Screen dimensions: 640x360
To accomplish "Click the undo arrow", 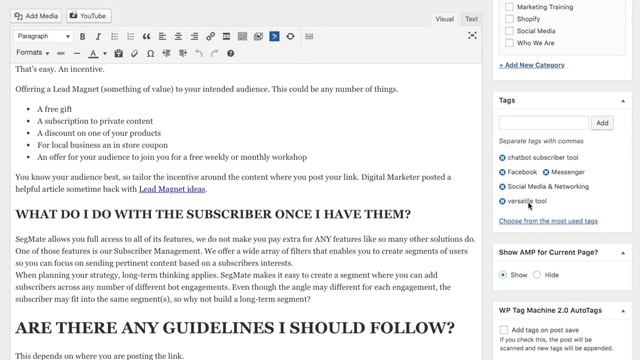I will coord(198,53).
